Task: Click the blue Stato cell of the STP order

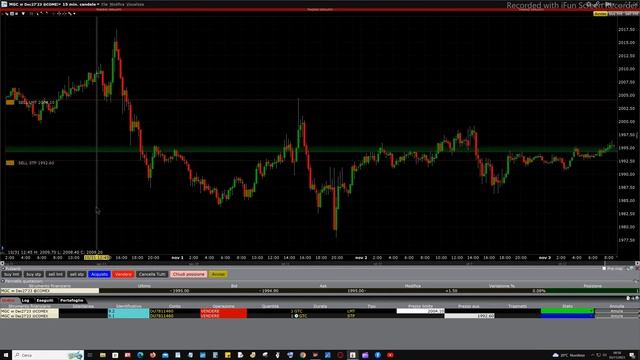Action: coord(567,316)
